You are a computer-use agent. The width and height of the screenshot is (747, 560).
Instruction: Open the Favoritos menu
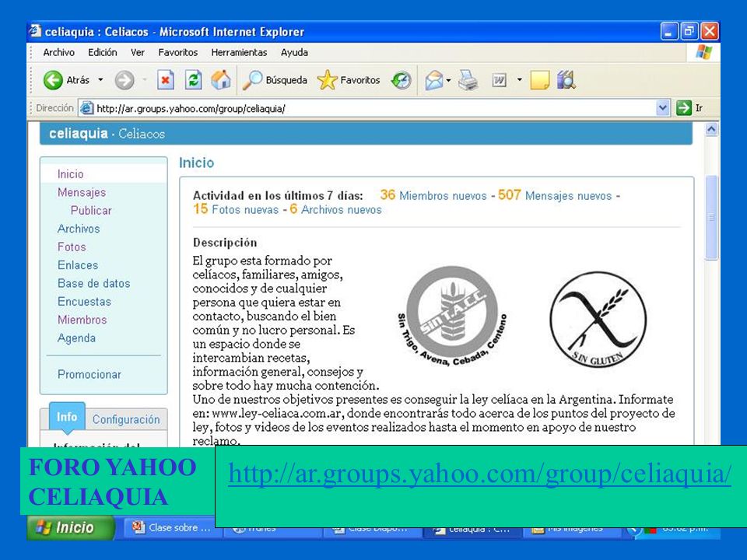[x=177, y=52]
